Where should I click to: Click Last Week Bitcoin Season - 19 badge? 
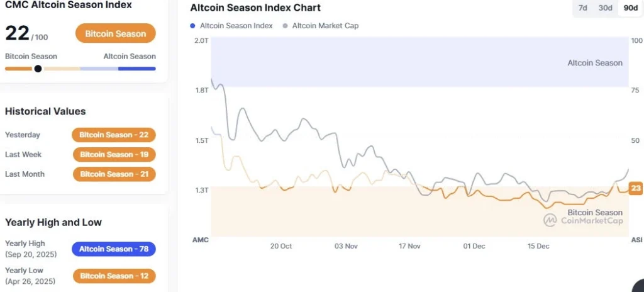(114, 154)
